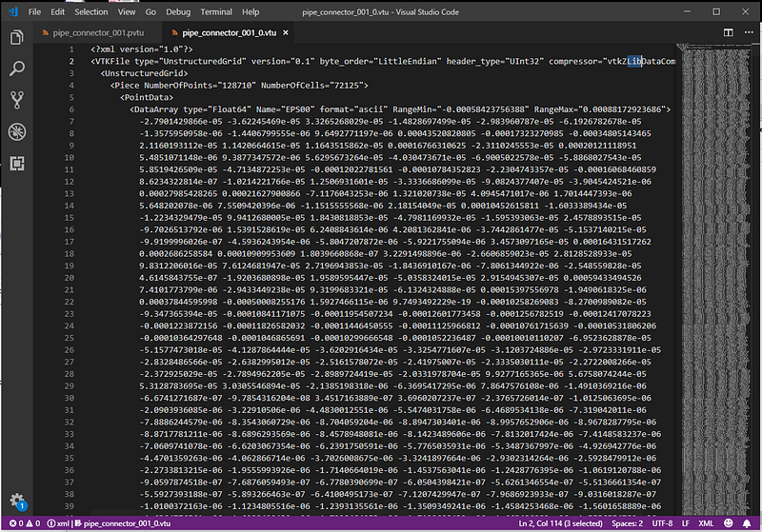
Task: Change language mode via XML
Action: tap(706, 523)
